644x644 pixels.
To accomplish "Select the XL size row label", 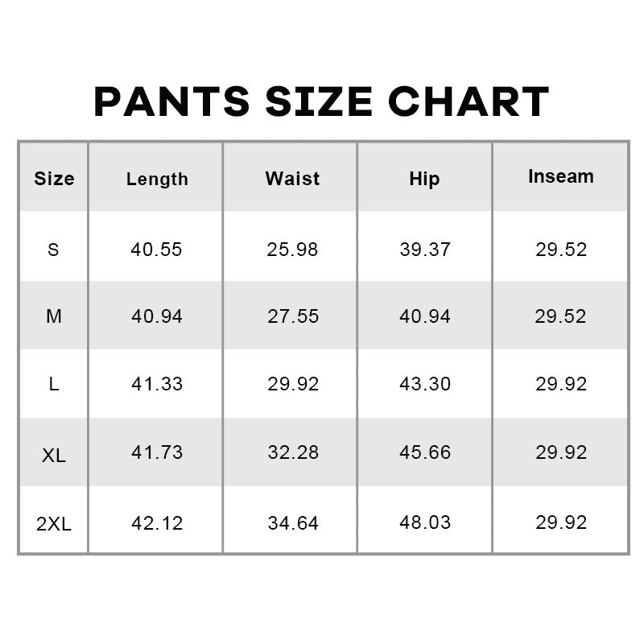I will (x=54, y=456).
